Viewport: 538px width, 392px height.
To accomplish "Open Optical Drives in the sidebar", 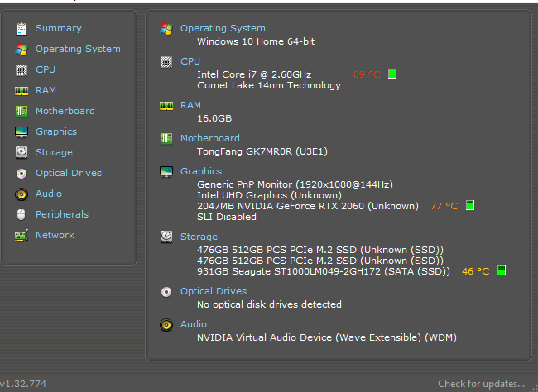I will click(x=69, y=173).
